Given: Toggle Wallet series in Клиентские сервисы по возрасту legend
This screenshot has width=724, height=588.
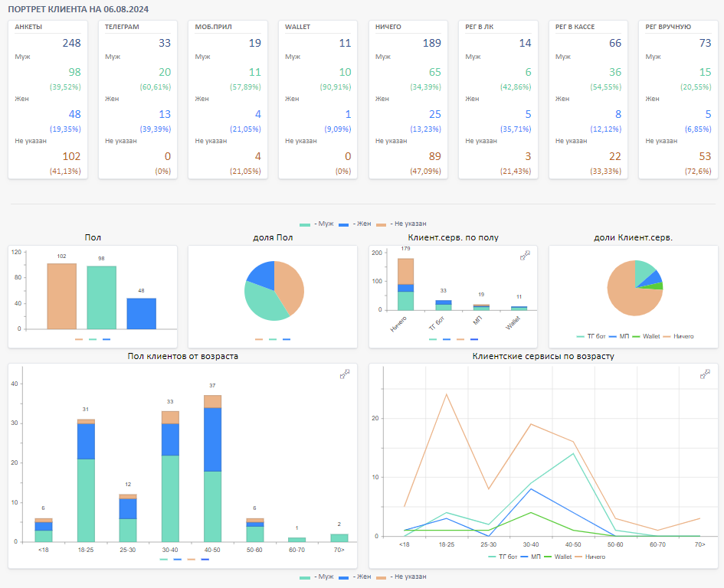Looking at the screenshot, I should [x=558, y=557].
